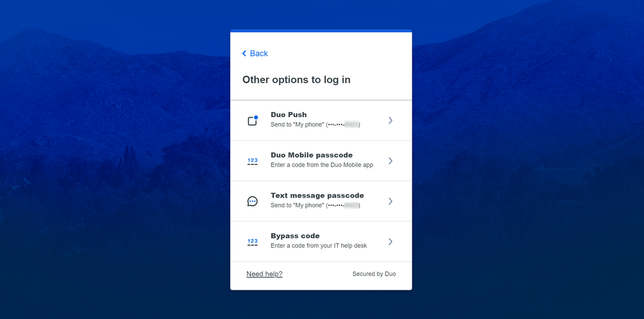Expand the Duo Mobile passcode chevron
644x319 pixels.
coord(391,160)
